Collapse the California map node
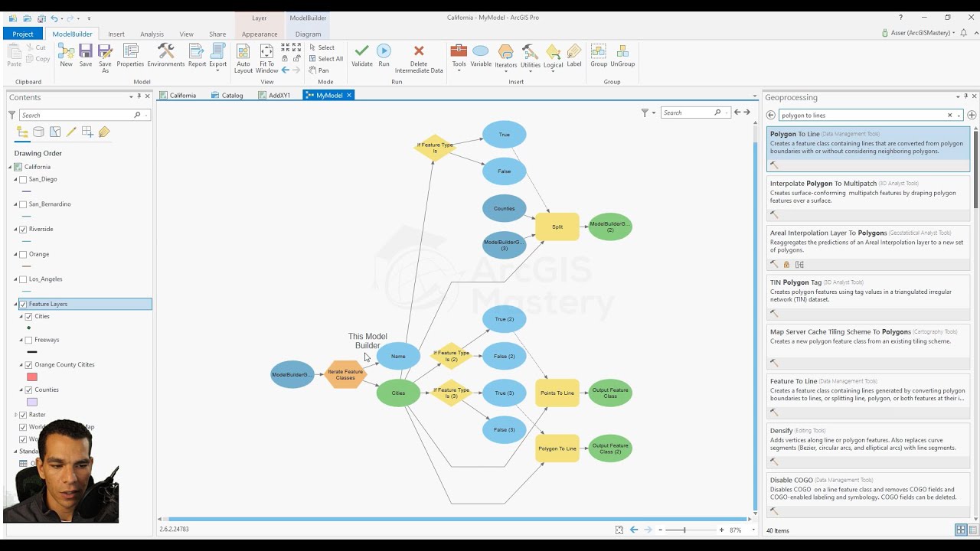 (10, 167)
